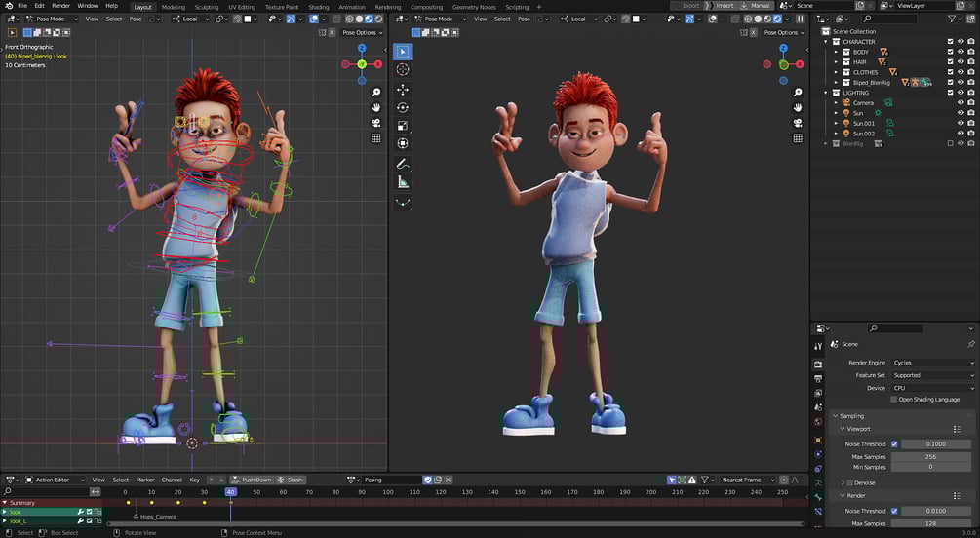
Task: Click the zoom magnifier in left viewport
Action: 376,93
